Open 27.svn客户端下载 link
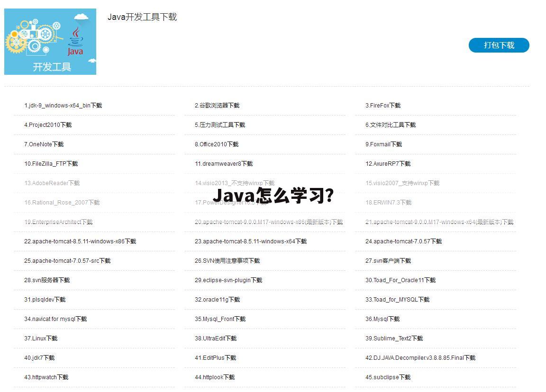Screen dimensions: 546x392 coord(388,261)
